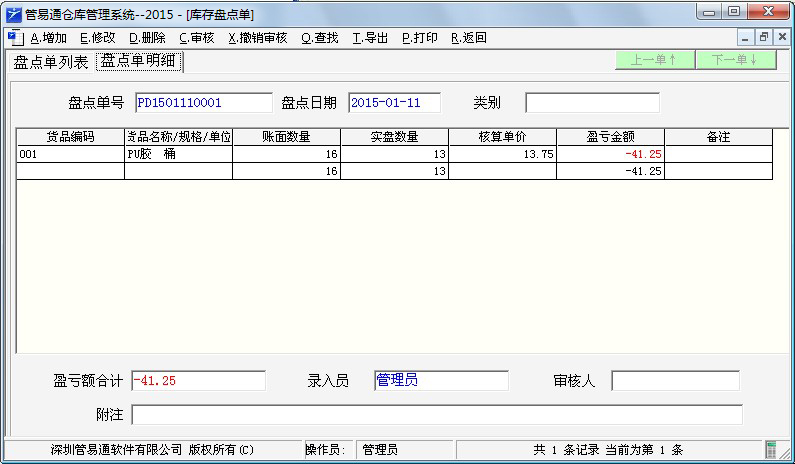
Task: Click the app icon in the title bar
Action: pos(13,13)
